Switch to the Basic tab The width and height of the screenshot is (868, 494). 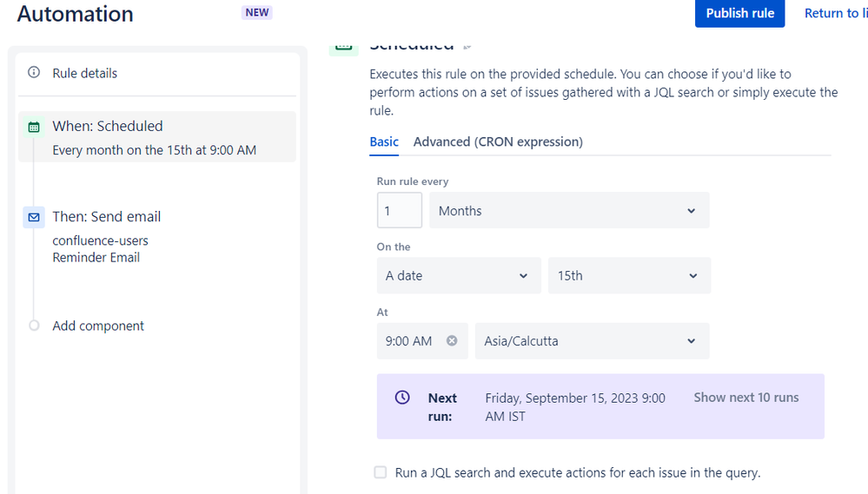[x=384, y=142]
